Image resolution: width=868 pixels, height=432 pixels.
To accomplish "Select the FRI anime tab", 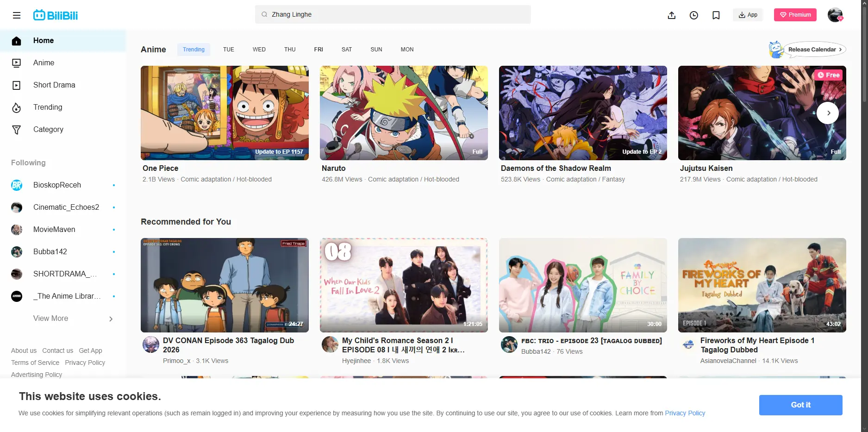I will pyautogui.click(x=318, y=50).
